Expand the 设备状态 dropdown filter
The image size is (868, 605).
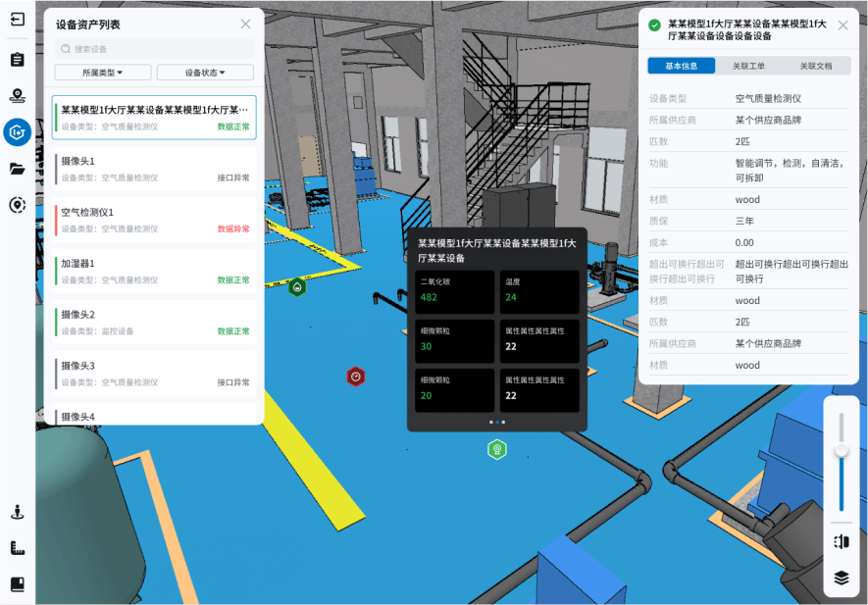pos(205,73)
